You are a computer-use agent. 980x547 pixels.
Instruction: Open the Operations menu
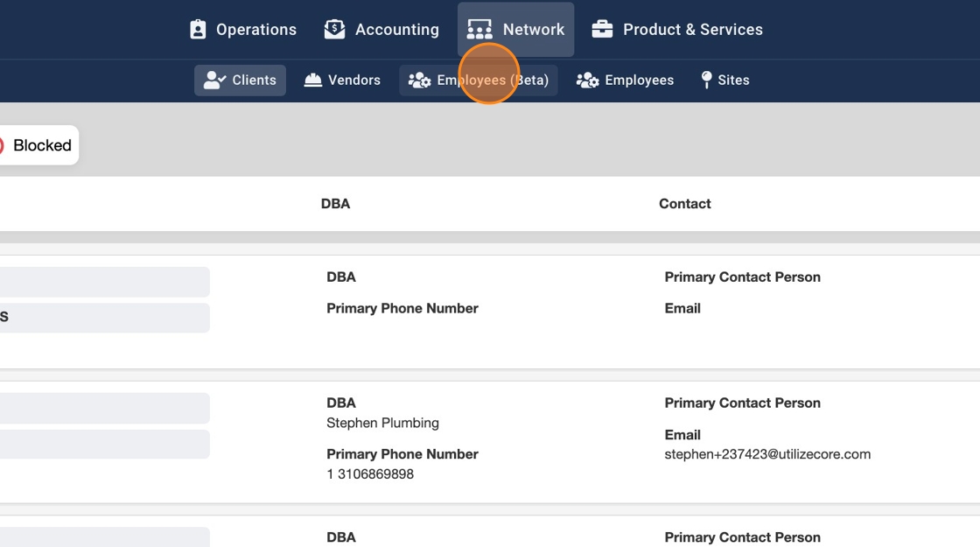click(243, 30)
